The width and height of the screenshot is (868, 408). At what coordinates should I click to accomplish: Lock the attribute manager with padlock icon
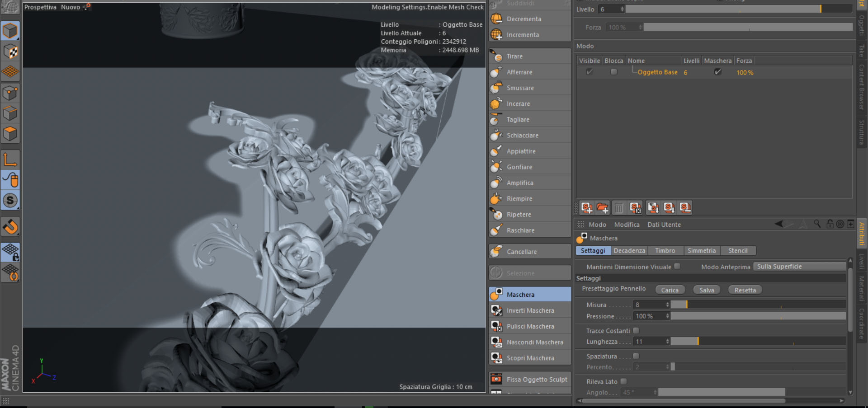(830, 224)
